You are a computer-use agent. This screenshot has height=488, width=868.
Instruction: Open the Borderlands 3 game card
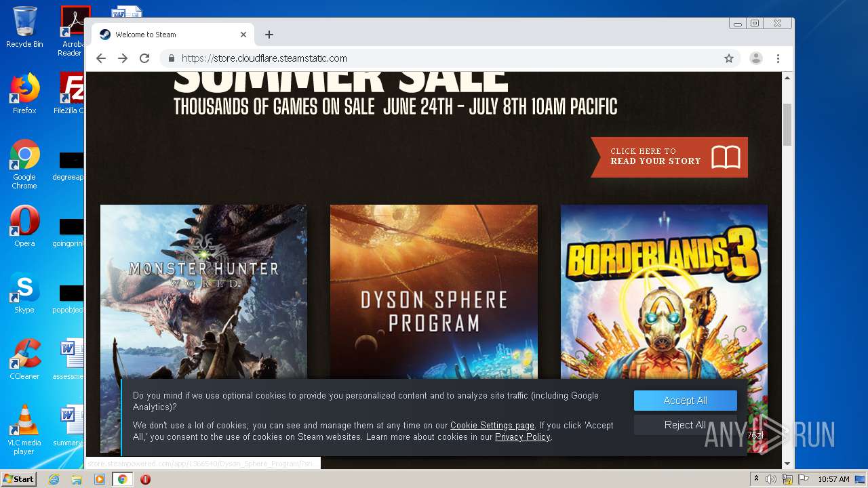664,291
